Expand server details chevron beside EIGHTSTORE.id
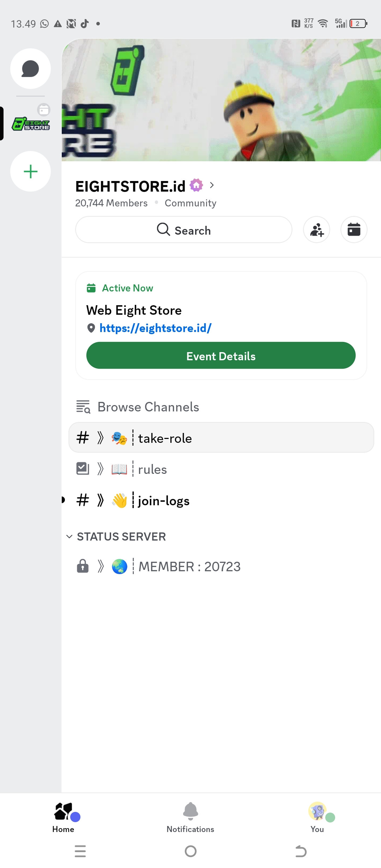 pyautogui.click(x=212, y=185)
